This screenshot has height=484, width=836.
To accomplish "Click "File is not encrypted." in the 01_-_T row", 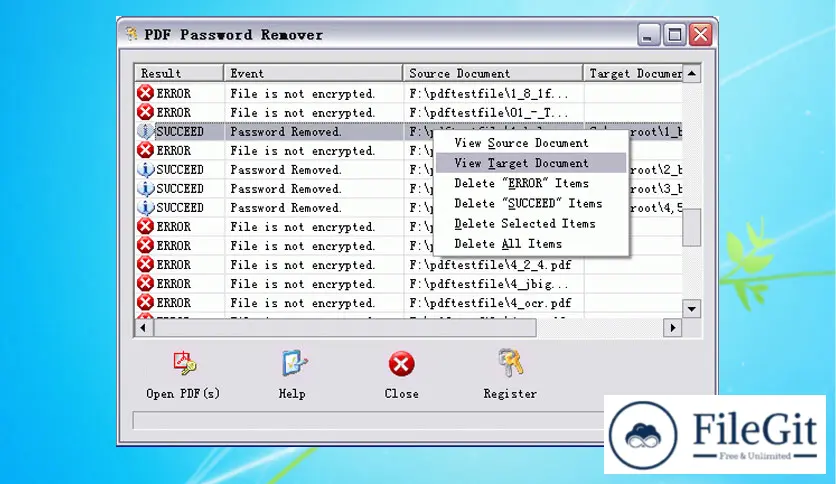I will (x=303, y=113).
